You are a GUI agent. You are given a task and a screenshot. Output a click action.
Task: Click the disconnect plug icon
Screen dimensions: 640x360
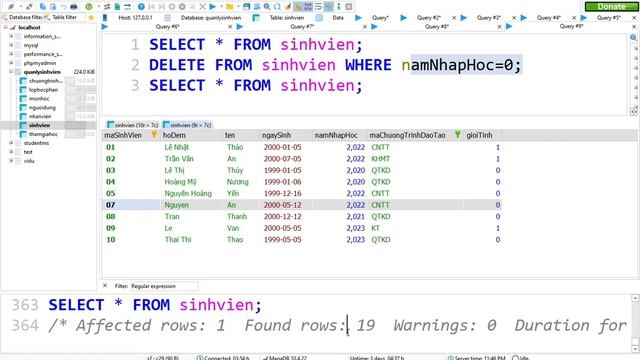click(x=29, y=7)
